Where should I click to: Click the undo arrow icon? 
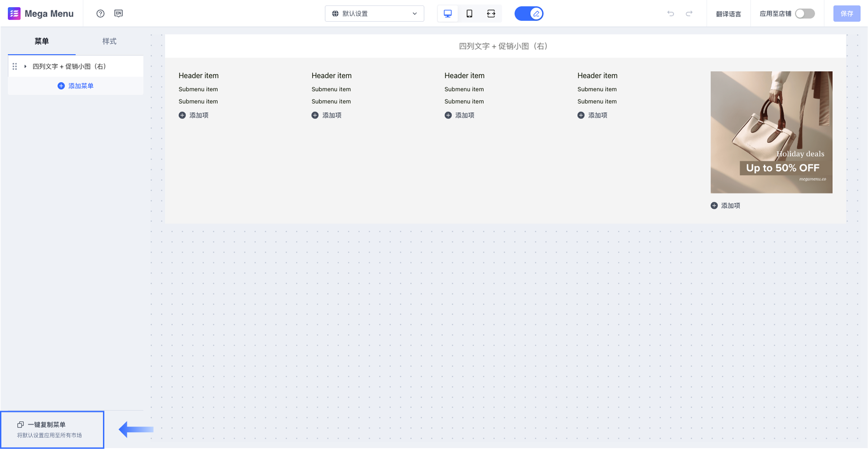tap(671, 14)
